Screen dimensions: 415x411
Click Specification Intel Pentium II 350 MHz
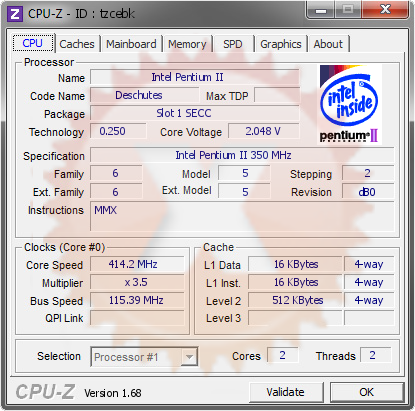click(242, 155)
